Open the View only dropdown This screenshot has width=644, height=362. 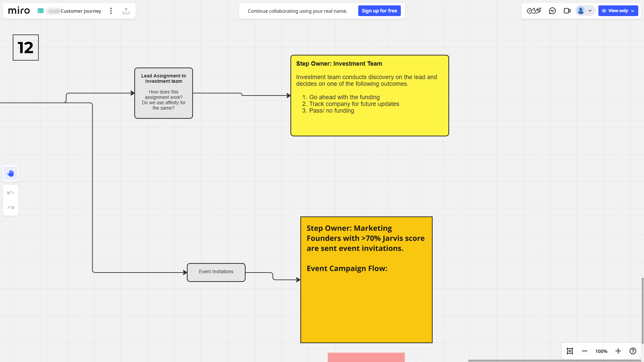click(618, 11)
